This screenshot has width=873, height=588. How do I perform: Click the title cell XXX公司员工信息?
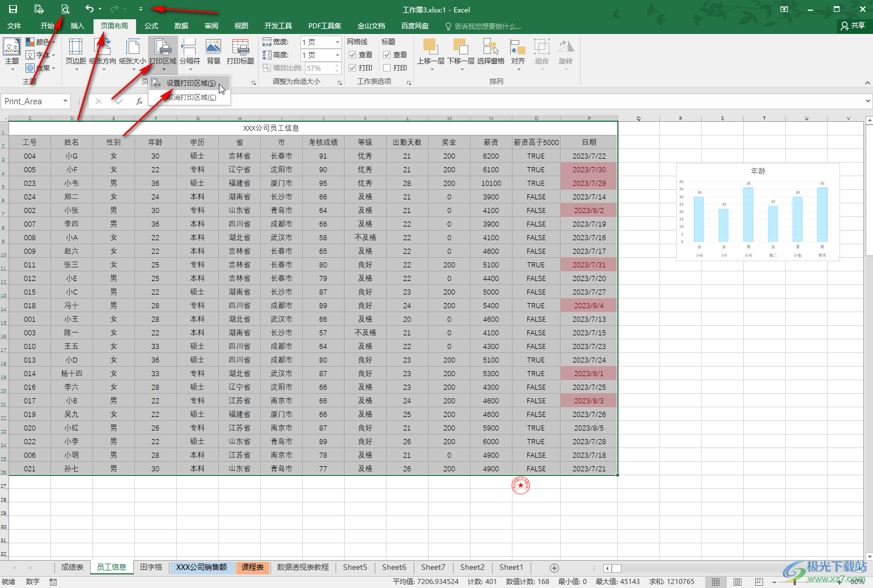click(313, 128)
